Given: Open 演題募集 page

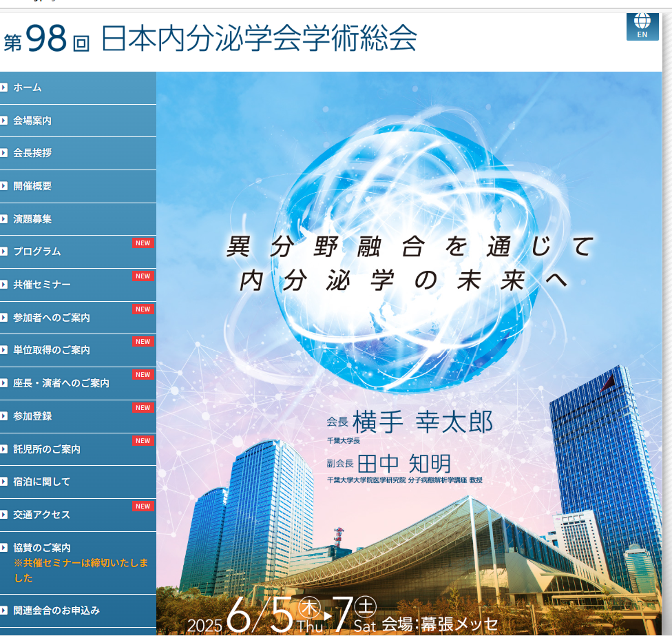Looking at the screenshot, I should pos(78,220).
